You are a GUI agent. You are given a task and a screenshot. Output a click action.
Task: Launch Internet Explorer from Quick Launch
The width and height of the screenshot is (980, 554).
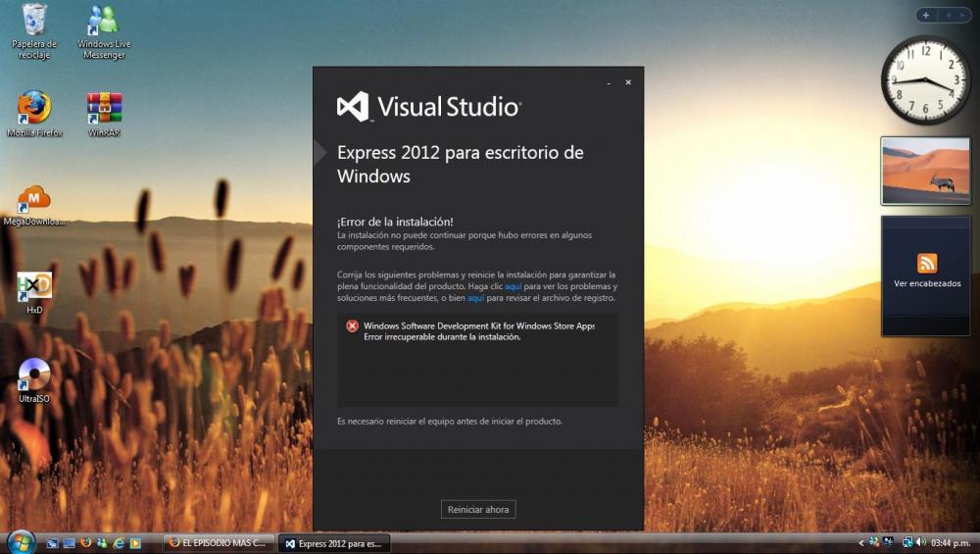point(119,543)
